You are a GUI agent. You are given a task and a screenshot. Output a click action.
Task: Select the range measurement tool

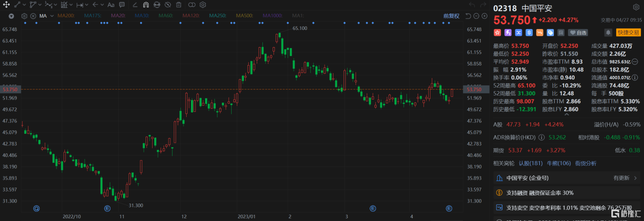click(x=80, y=5)
